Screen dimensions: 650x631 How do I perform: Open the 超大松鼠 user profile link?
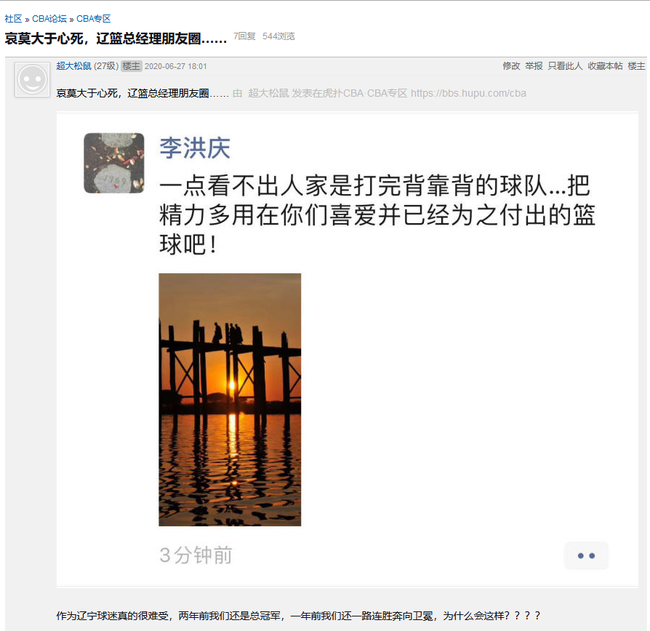click(74, 66)
